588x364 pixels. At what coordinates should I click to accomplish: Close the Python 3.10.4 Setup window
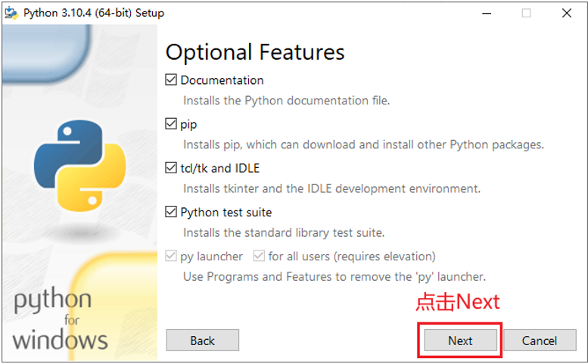[x=566, y=13]
